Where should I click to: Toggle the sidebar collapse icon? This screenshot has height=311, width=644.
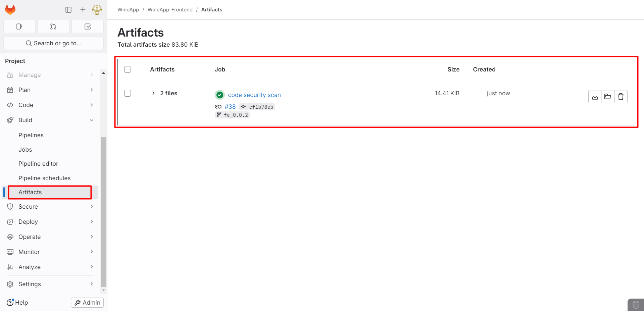pos(68,10)
